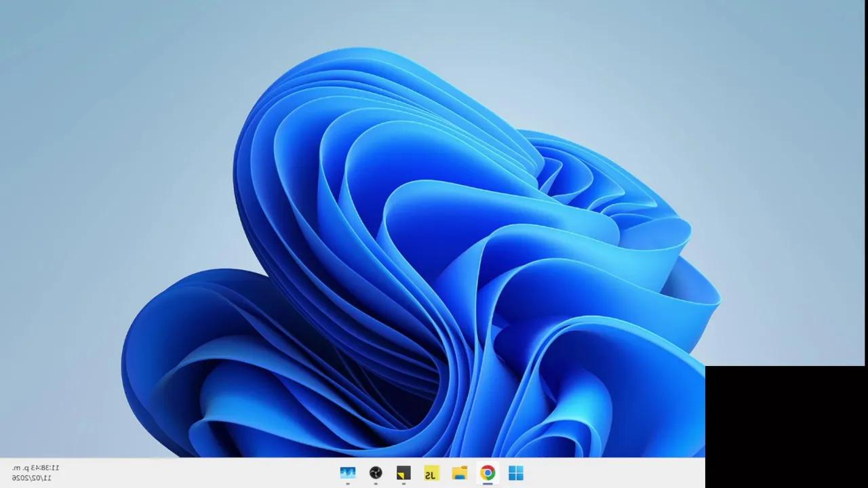Click running indicator under dark yellow-corner app
868x488 pixels.
coord(403,484)
